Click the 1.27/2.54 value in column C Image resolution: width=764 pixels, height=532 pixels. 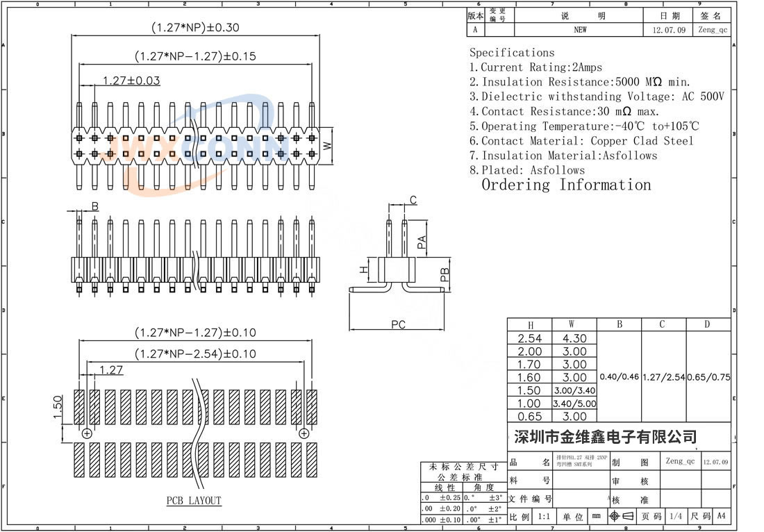(x=663, y=377)
